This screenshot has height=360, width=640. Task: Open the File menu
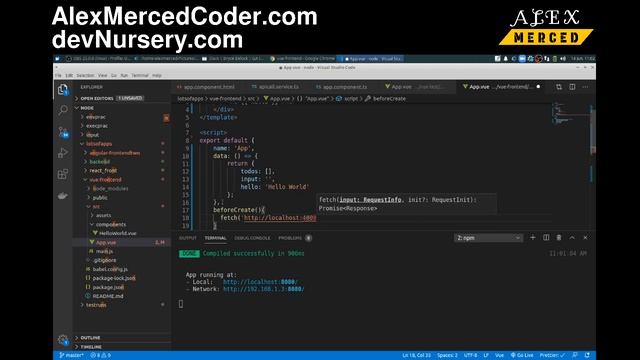58,76
